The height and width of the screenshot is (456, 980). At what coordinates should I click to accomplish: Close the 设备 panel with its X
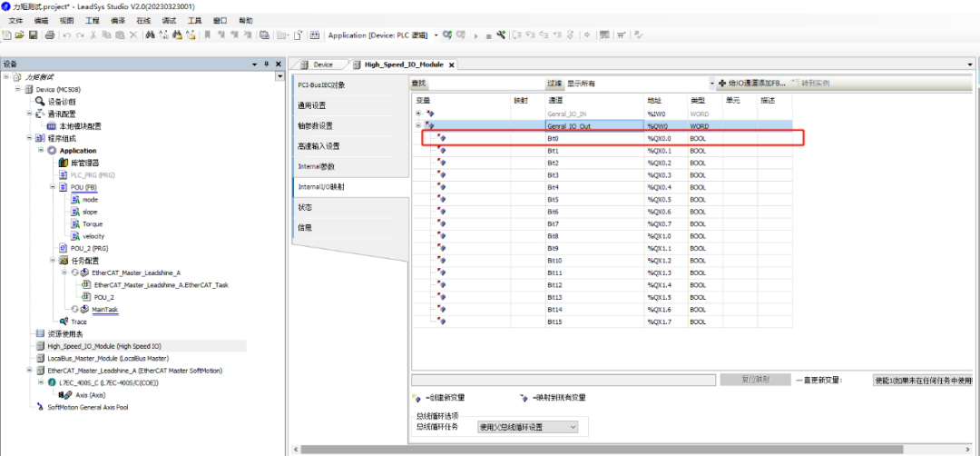click(279, 64)
